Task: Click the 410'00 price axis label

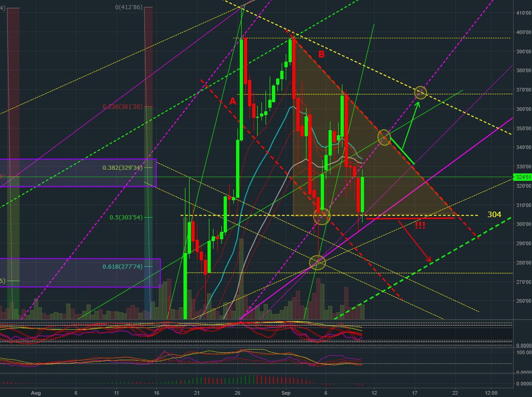Action: click(524, 13)
